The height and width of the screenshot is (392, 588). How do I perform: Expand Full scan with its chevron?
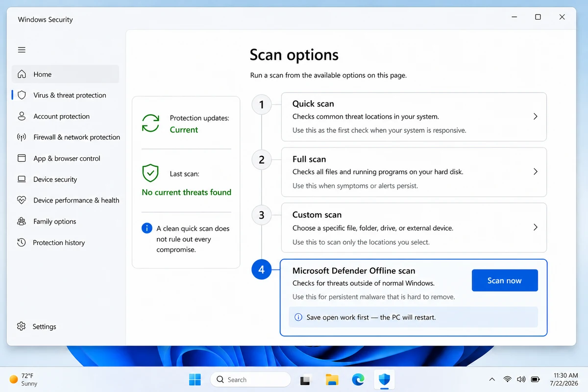click(536, 172)
